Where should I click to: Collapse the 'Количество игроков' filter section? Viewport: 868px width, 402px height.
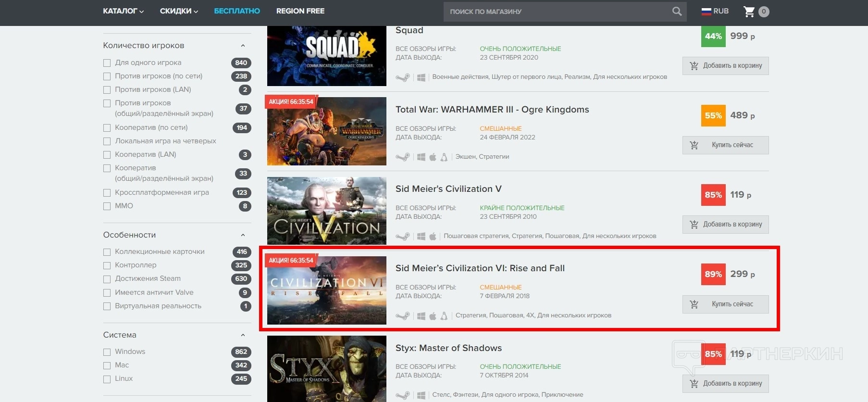(x=243, y=46)
